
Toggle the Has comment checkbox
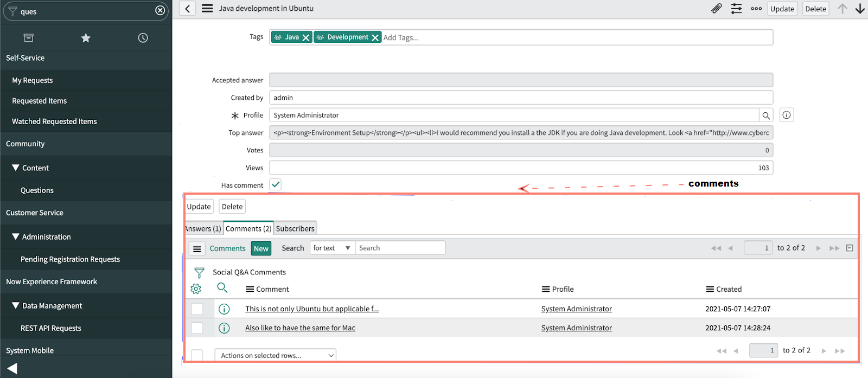pos(276,185)
